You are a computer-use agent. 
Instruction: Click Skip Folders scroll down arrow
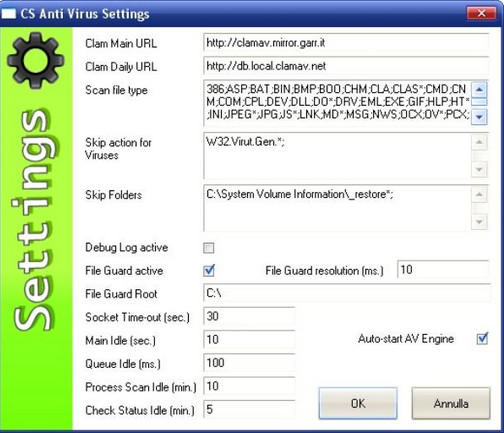click(x=479, y=222)
